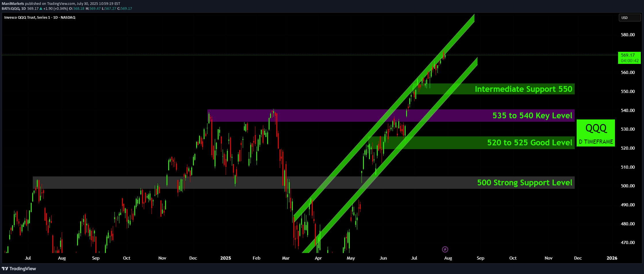Viewport: 644px width, 274px height.
Task: Click the 'Intermediate Support 550' label
Action: (523, 89)
